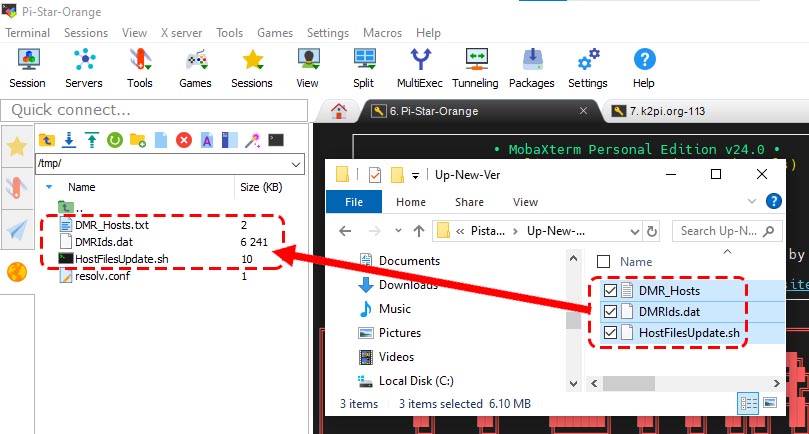Image resolution: width=809 pixels, height=434 pixels.
Task: Download selected files with blue down arrow
Action: click(x=69, y=139)
